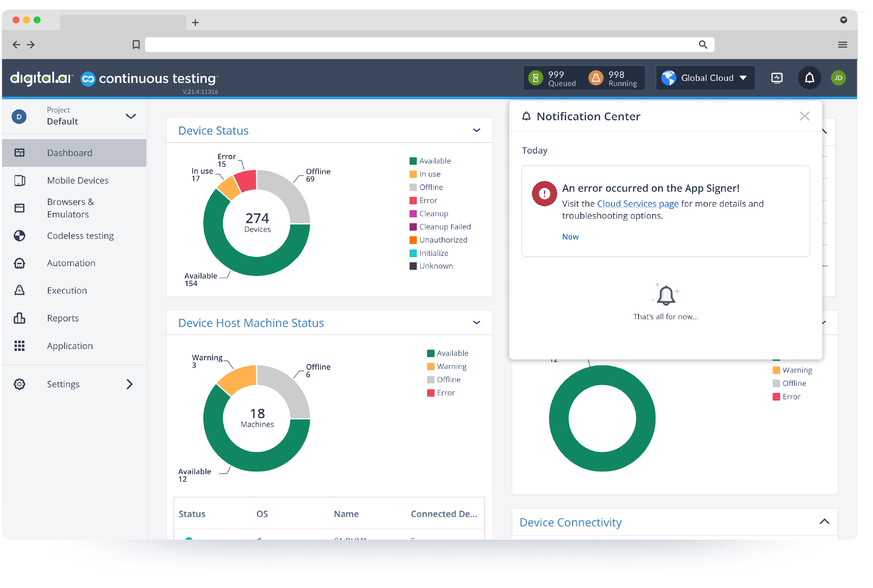Toggle Warning legend in Host Machine Status
The image size is (873, 588).
click(x=451, y=366)
